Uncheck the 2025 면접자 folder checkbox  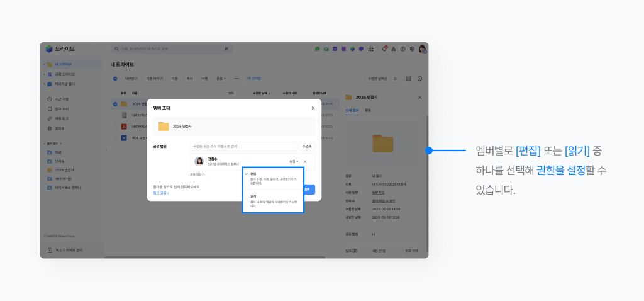(x=114, y=104)
